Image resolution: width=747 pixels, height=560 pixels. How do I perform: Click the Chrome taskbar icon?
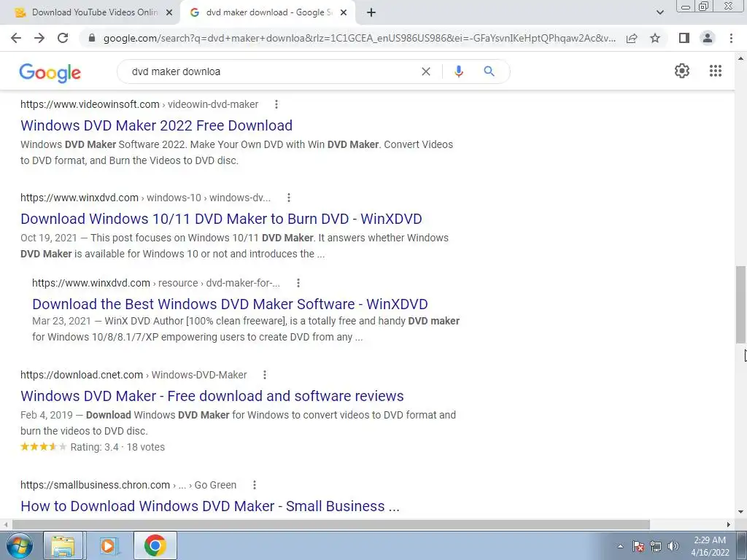[155, 545]
